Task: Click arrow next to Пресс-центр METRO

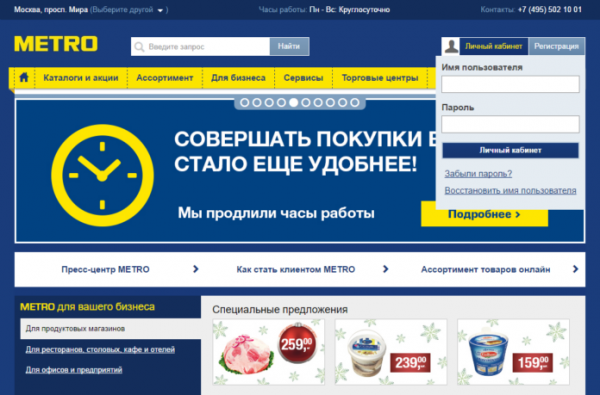Action: coord(196,269)
